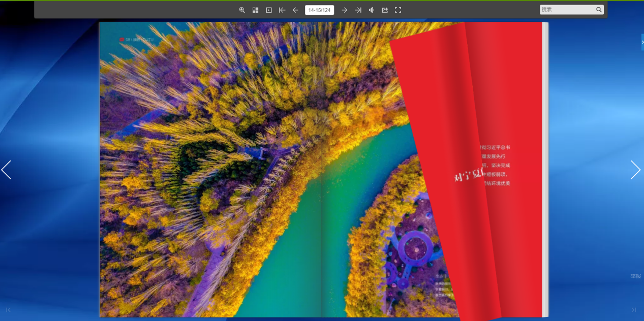This screenshot has width=644, height=321.
Task: Open the page thumbnails grid view
Action: 256,10
